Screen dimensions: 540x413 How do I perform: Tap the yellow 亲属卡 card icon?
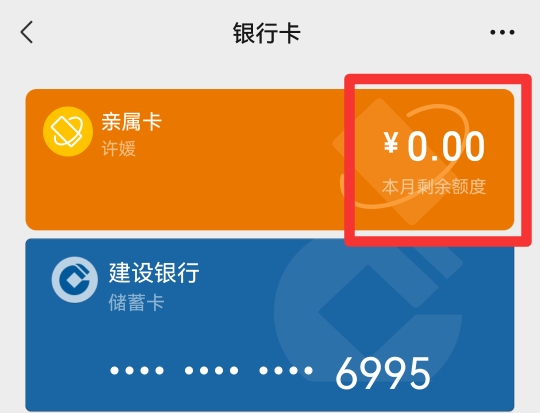tap(68, 132)
